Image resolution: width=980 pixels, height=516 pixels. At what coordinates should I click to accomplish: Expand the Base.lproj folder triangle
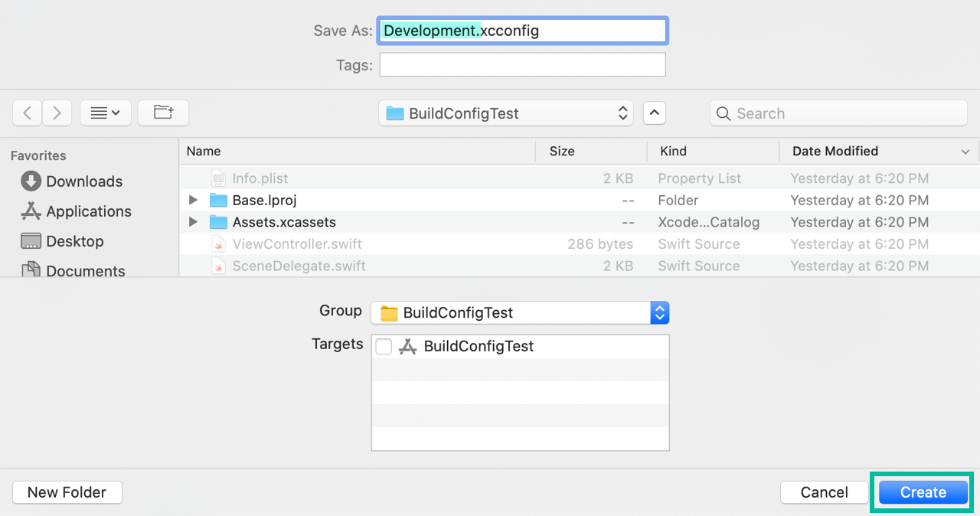193,201
